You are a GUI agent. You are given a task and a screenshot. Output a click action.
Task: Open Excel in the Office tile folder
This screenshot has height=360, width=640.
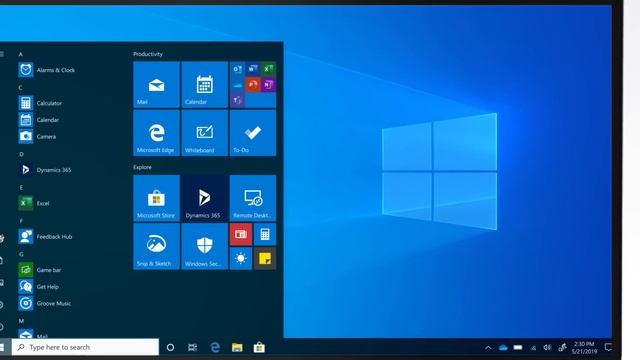point(269,69)
